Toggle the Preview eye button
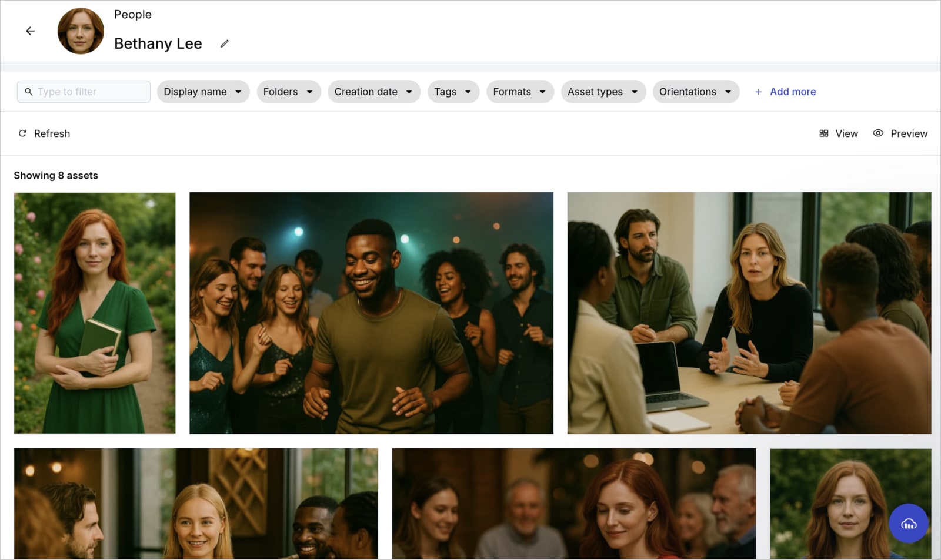This screenshot has width=941, height=560. [900, 133]
